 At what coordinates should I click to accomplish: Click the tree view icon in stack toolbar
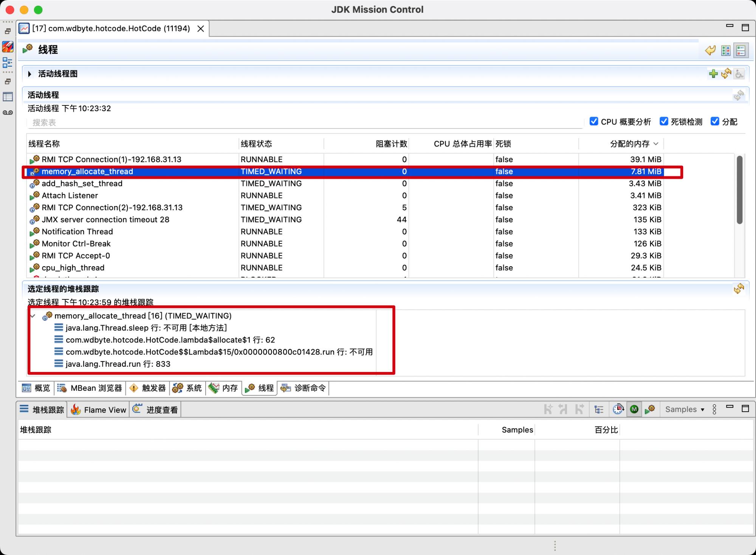[599, 409]
